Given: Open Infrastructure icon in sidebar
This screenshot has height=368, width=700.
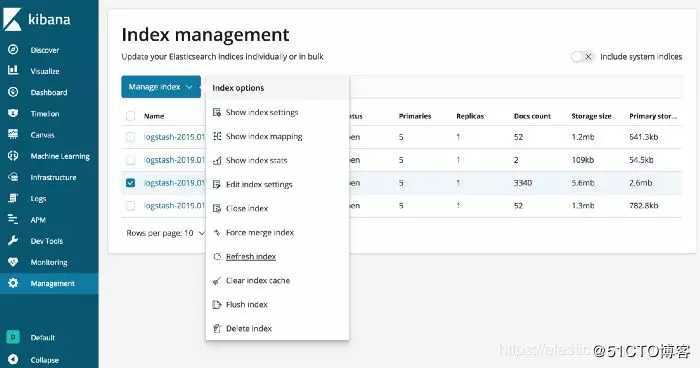Looking at the screenshot, I should click(x=13, y=177).
